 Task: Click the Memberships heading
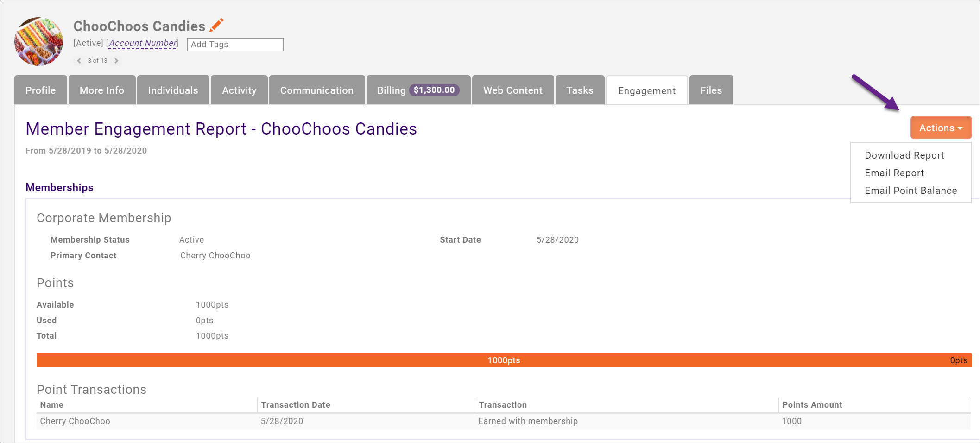point(59,187)
